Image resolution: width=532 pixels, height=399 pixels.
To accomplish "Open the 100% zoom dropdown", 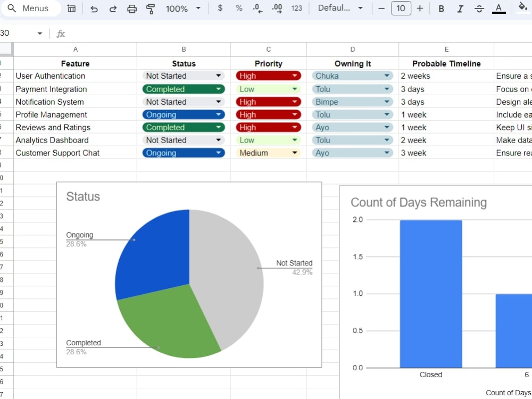I will click(x=183, y=9).
